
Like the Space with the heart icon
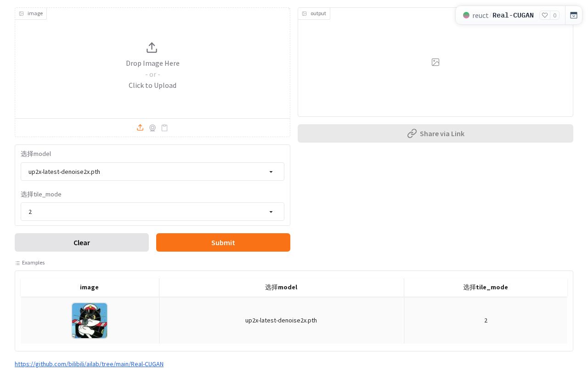click(545, 15)
